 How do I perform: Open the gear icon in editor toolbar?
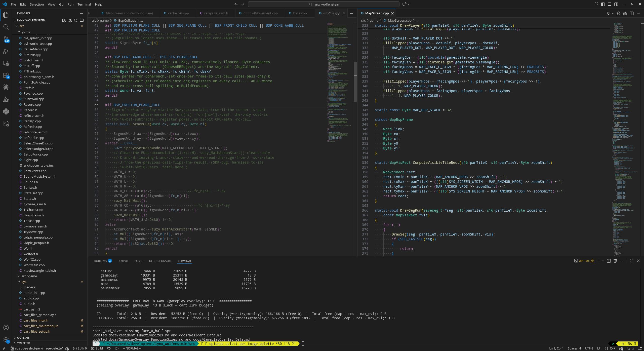tap(619, 13)
